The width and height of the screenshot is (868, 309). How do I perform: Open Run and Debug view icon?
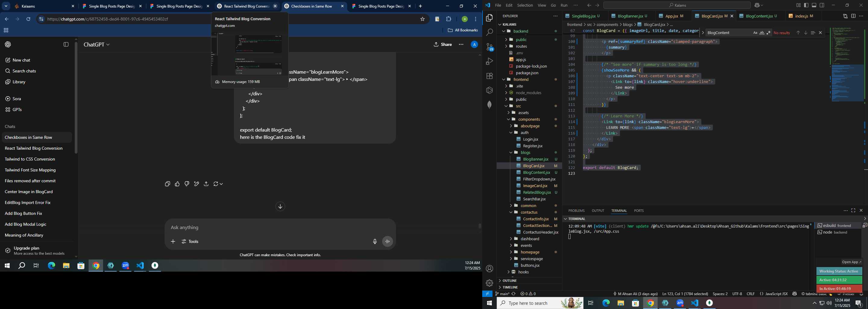pos(489,61)
